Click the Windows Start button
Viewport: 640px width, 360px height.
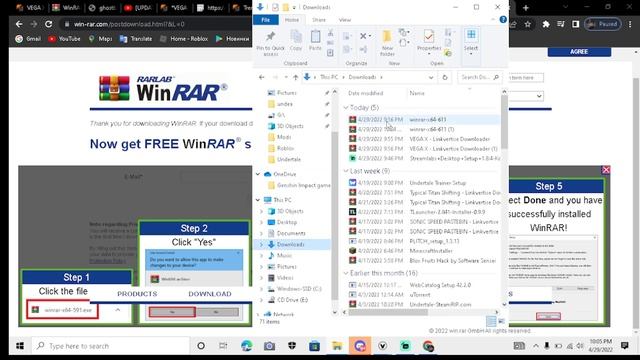click(x=20, y=346)
